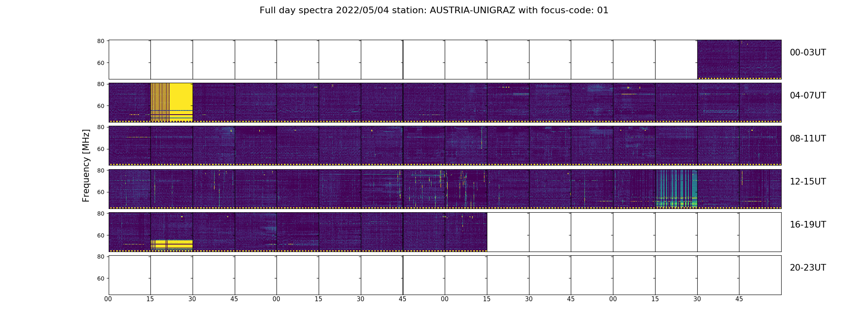The image size is (868, 331).
Task: Click the '60' tick of the 04-07UT row
Action: [x=100, y=106]
